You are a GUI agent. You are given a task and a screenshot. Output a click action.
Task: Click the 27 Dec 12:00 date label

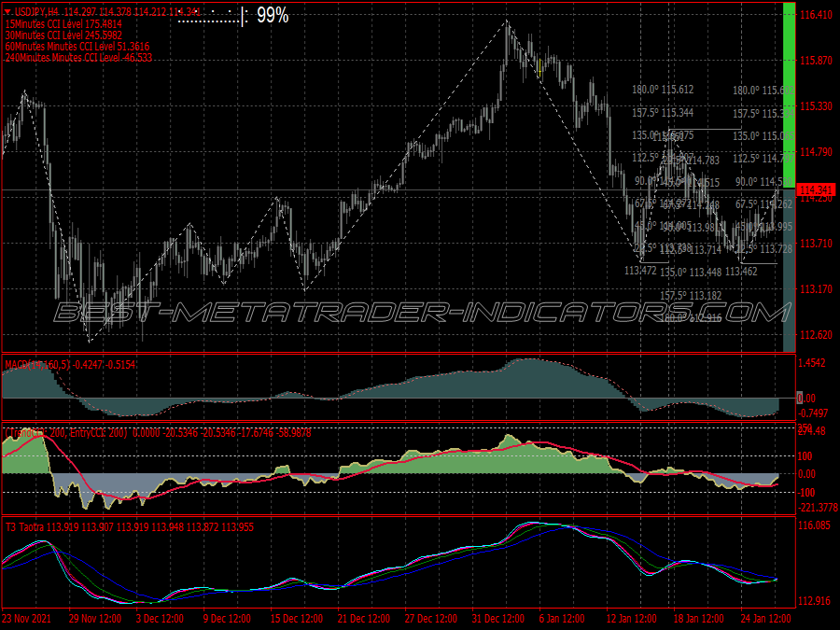coord(431,618)
